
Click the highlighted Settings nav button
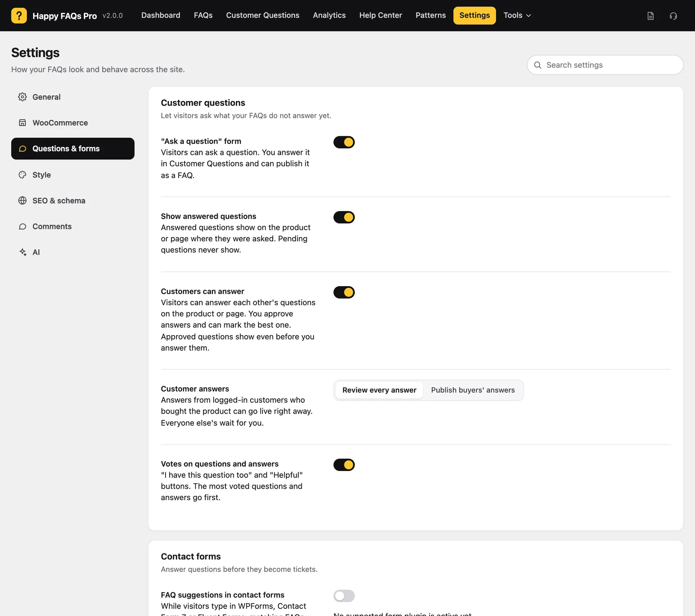[x=475, y=16]
